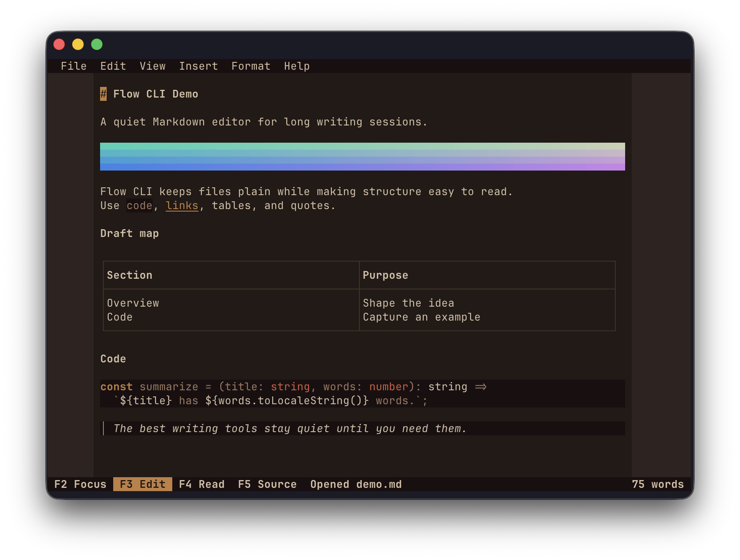Image resolution: width=740 pixels, height=560 pixels.
Task: Click the 75 words counter
Action: tap(658, 484)
